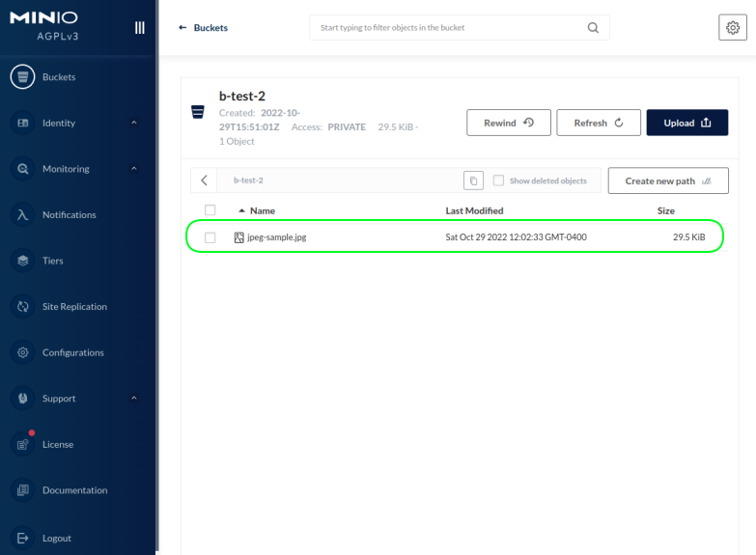The height and width of the screenshot is (555, 756).
Task: Click the copy path icon
Action: tap(473, 180)
